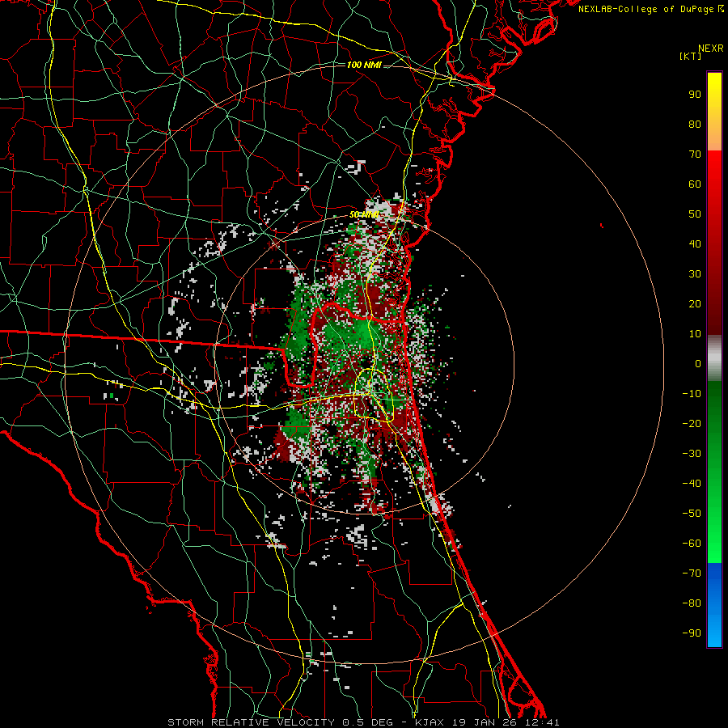Click the 90 knot legend value
The height and width of the screenshot is (728, 728).
(x=695, y=95)
